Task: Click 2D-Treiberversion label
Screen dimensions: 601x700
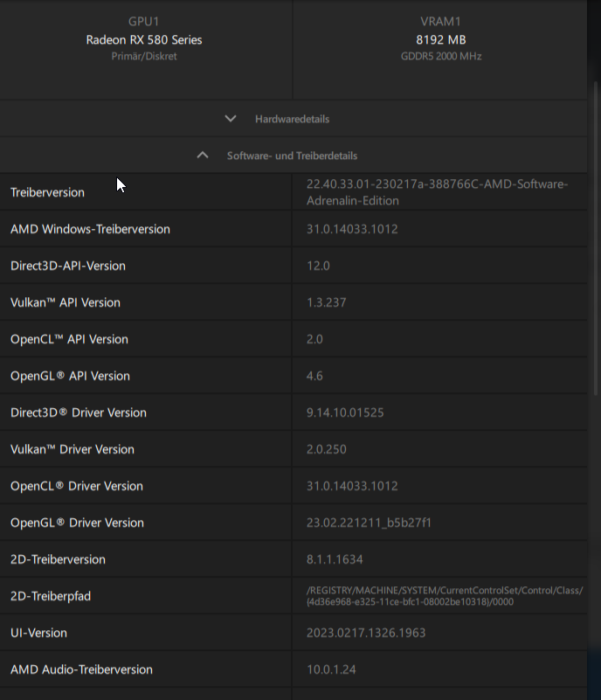Action: (58, 559)
